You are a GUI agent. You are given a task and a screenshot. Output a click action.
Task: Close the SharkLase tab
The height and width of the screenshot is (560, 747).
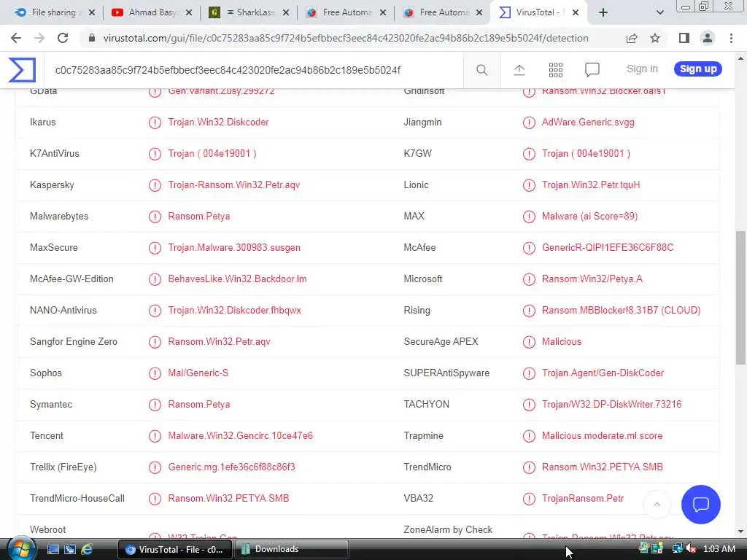coord(286,12)
